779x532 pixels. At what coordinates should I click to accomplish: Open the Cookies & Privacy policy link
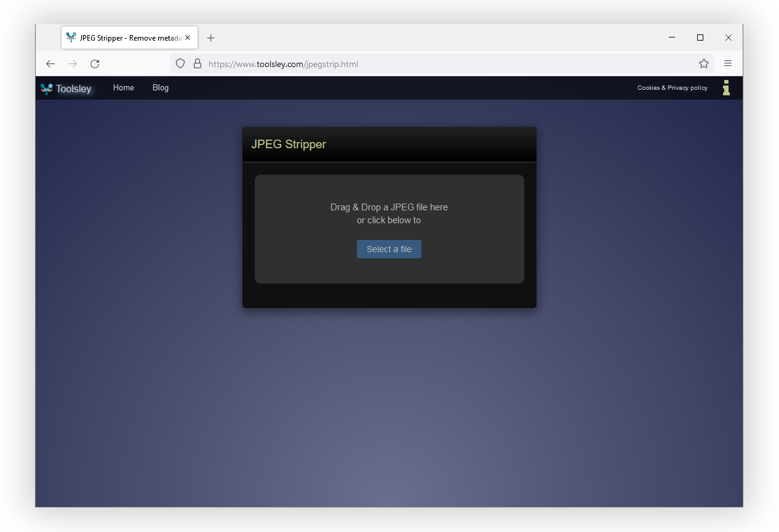672,87
